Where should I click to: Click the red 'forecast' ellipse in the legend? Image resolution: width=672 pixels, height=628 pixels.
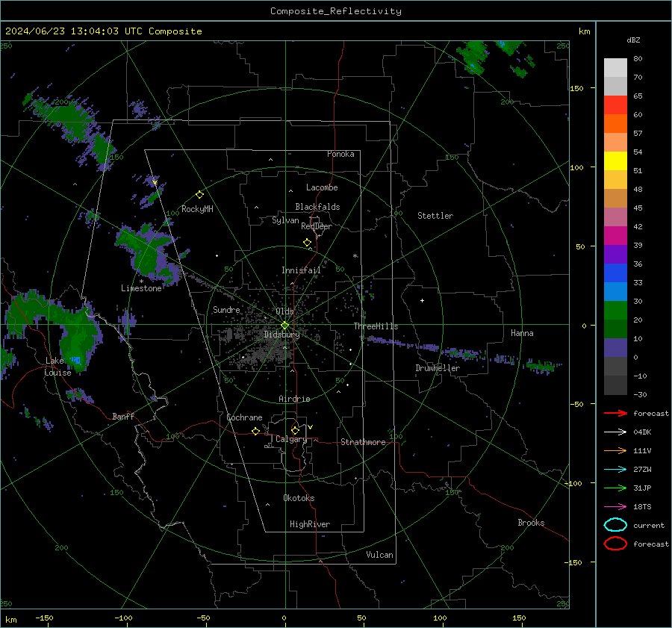tap(615, 544)
